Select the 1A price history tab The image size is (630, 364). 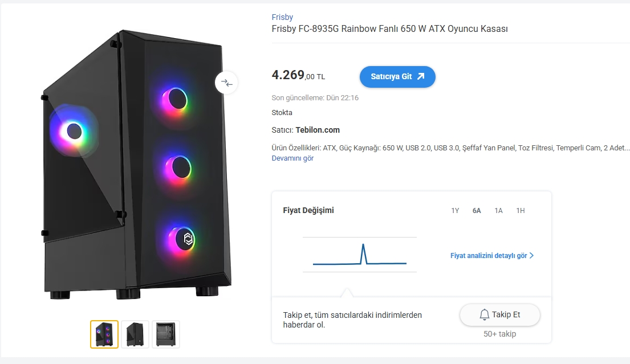(498, 211)
